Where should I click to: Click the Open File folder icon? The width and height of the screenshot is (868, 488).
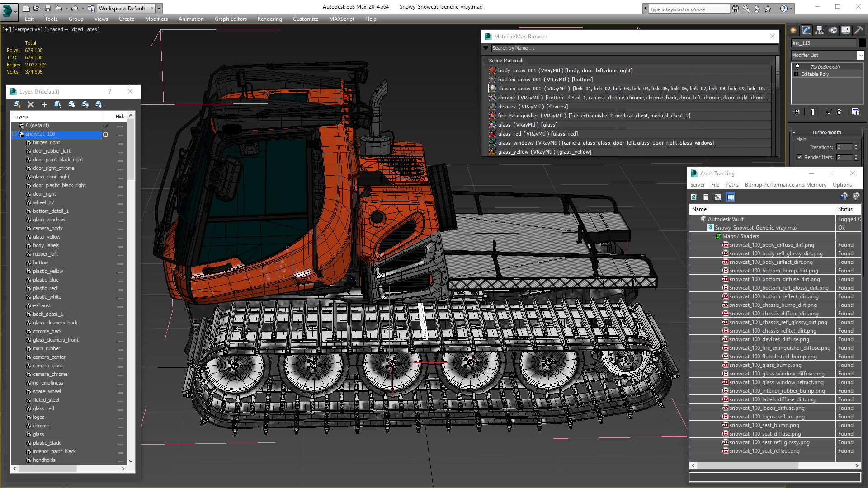(37, 8)
